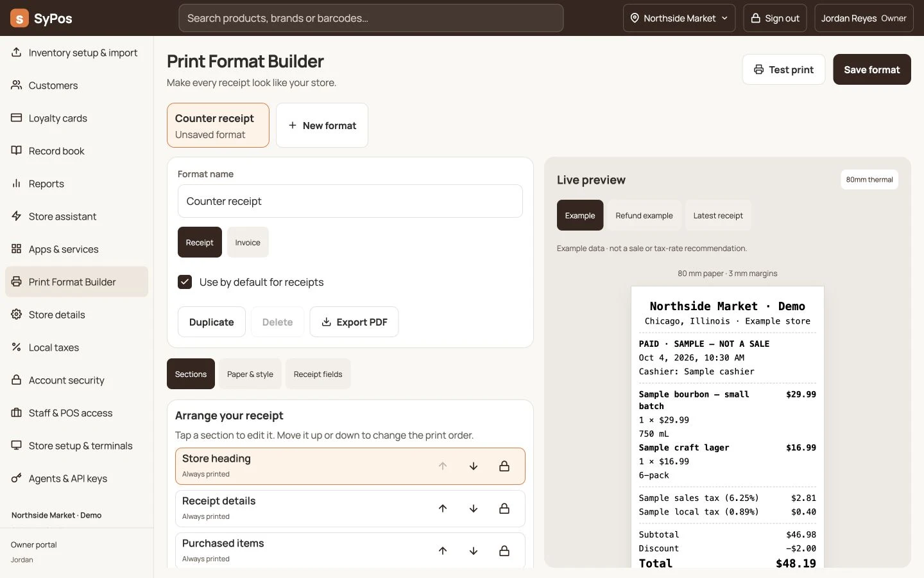Image resolution: width=924 pixels, height=578 pixels.
Task: Duplicate the current format
Action: tap(212, 322)
